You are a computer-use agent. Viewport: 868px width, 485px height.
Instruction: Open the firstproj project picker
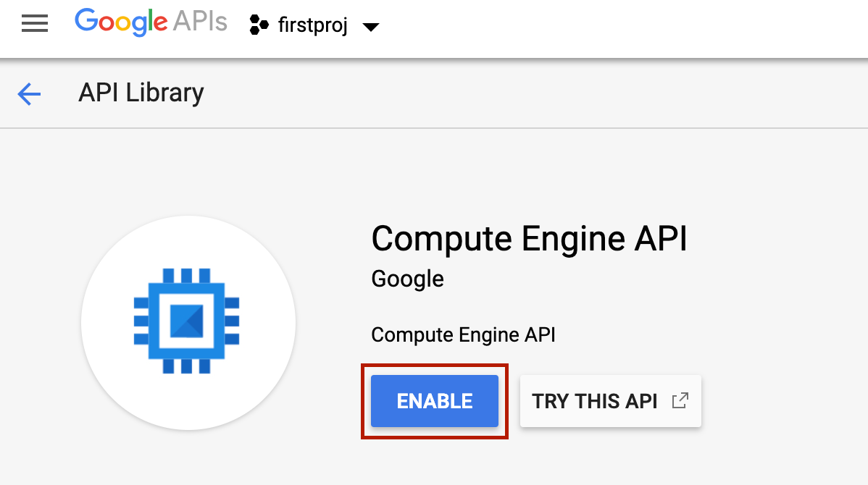point(314,25)
